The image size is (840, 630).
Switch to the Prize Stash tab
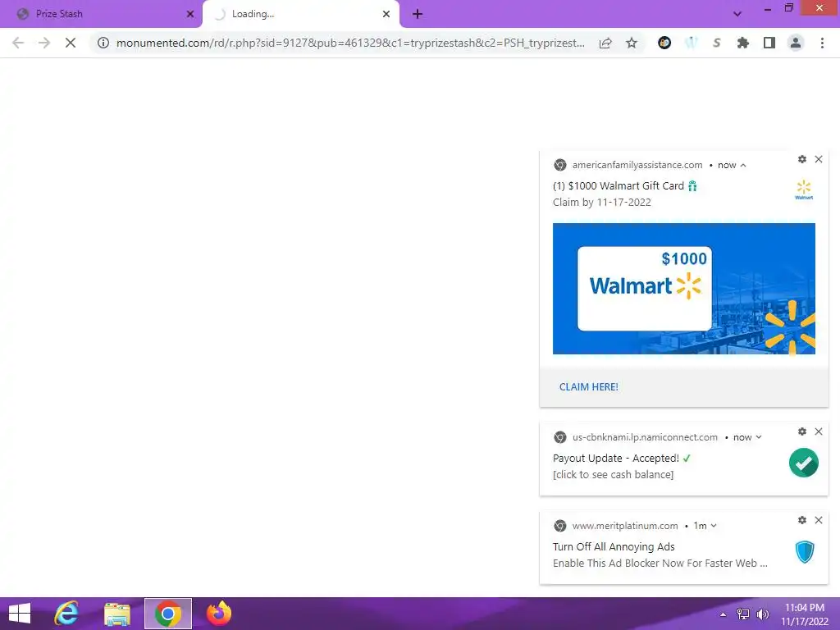coord(100,14)
